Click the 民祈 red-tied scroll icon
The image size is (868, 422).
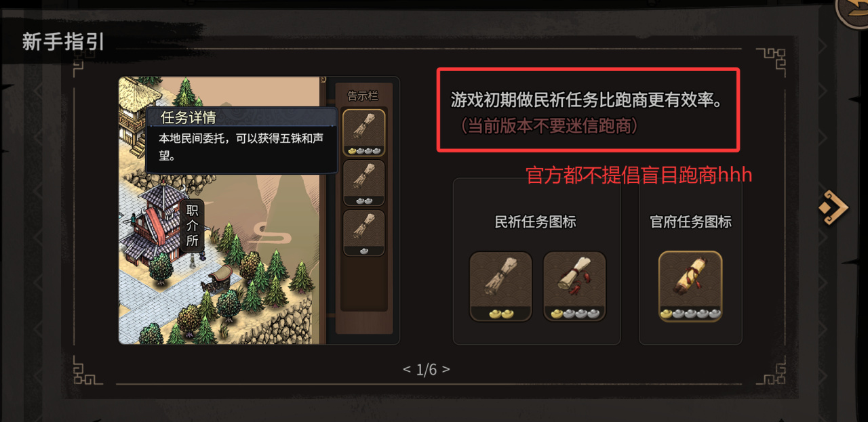[x=574, y=286]
